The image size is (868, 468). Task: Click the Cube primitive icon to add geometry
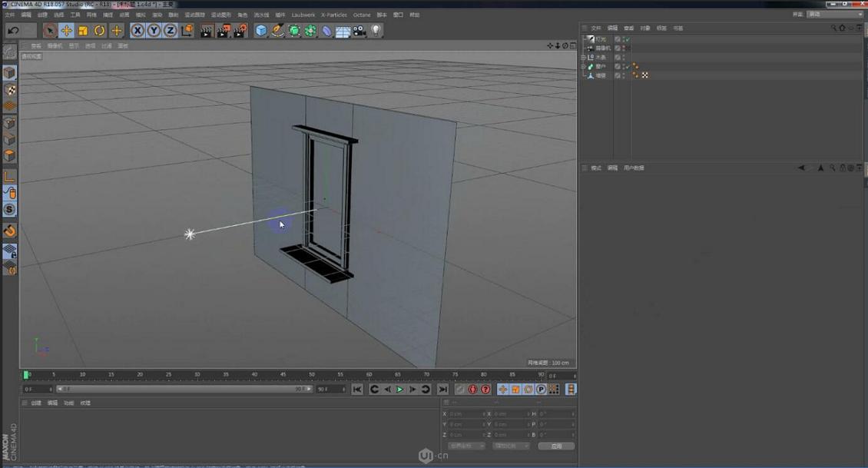(x=261, y=31)
